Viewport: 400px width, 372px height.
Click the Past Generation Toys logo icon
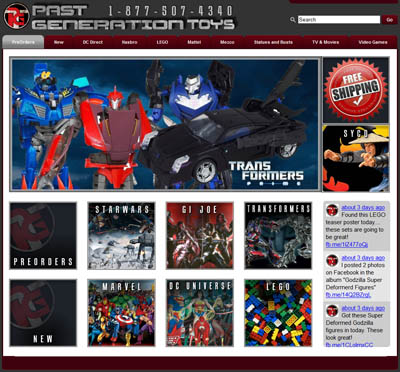pos(17,16)
